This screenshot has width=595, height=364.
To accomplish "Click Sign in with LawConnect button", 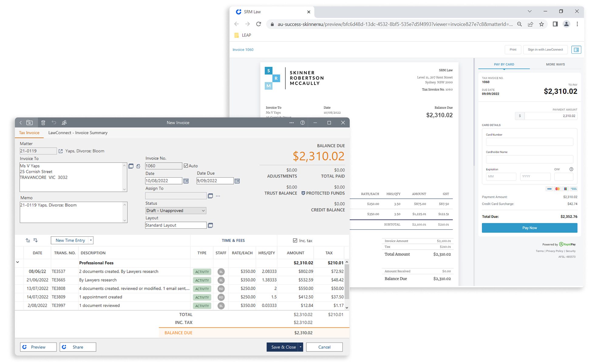I will click(x=545, y=50).
